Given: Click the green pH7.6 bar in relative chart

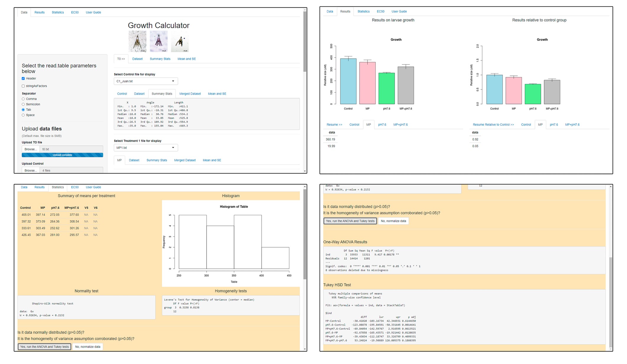Looking at the screenshot, I should (533, 94).
